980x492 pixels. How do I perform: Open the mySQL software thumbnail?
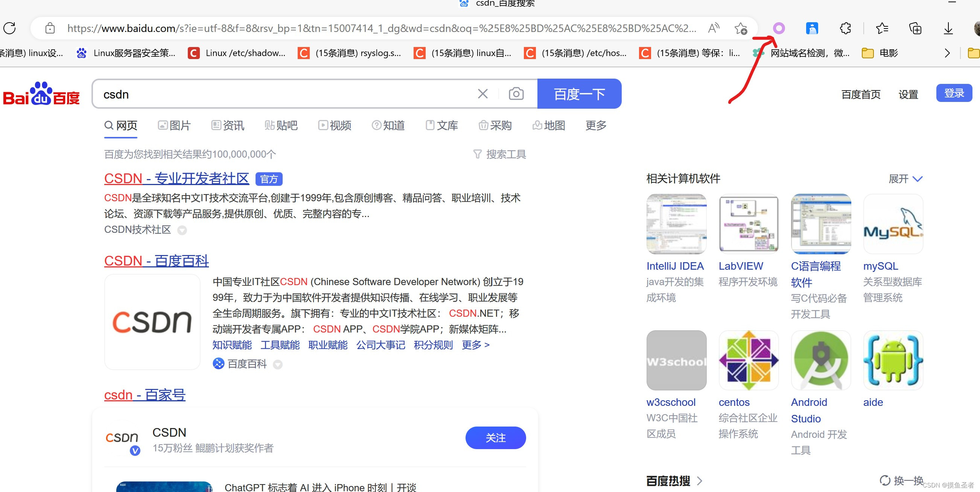tap(893, 224)
